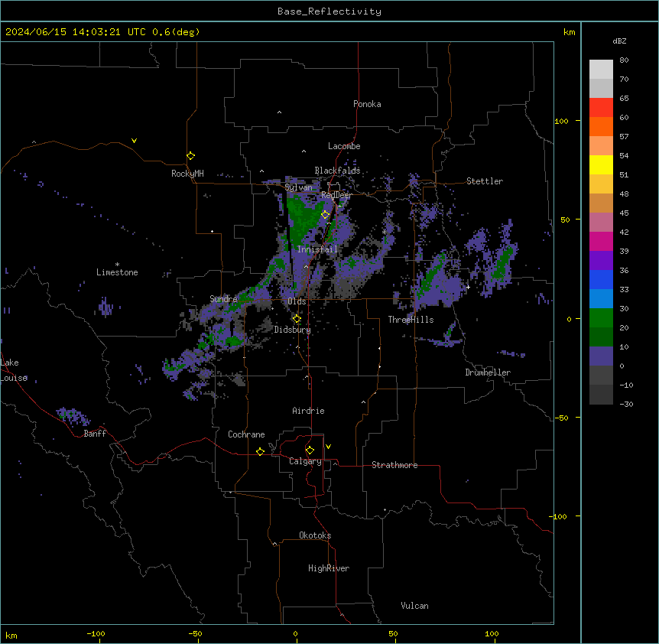Click the dark green 10-20 dBZ legend swatch
The width and height of the screenshot is (659, 644).
click(x=601, y=337)
